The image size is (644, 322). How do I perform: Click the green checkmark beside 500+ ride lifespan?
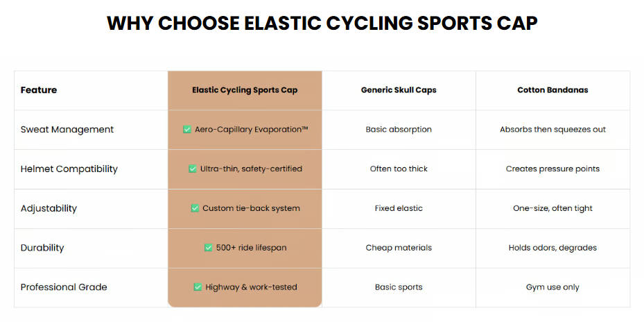[x=209, y=248]
